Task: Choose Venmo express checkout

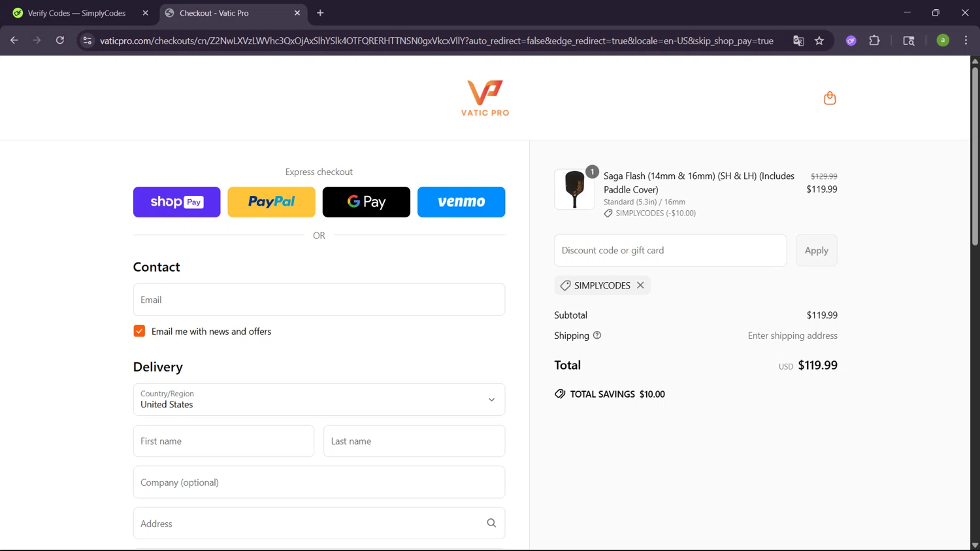Action: tap(461, 202)
